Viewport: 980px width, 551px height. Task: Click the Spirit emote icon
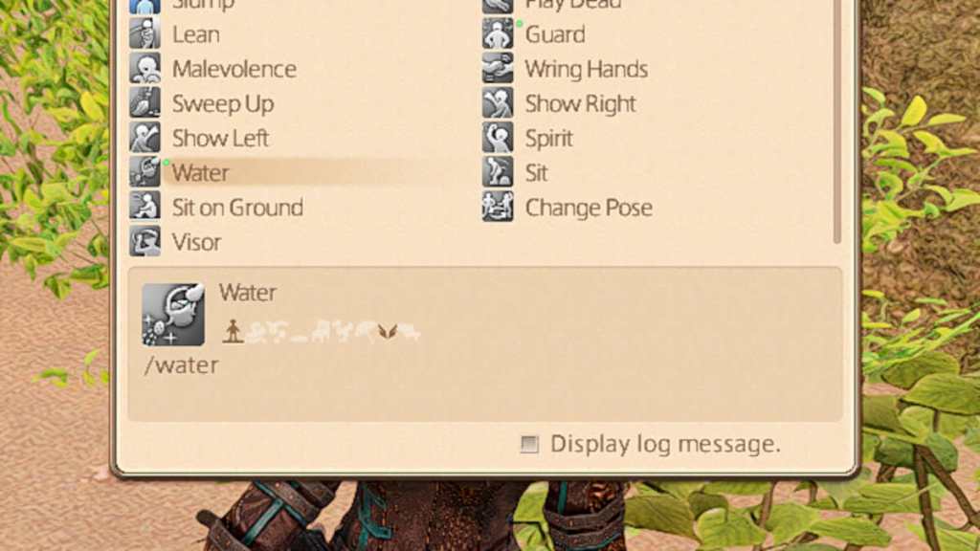coord(498,138)
